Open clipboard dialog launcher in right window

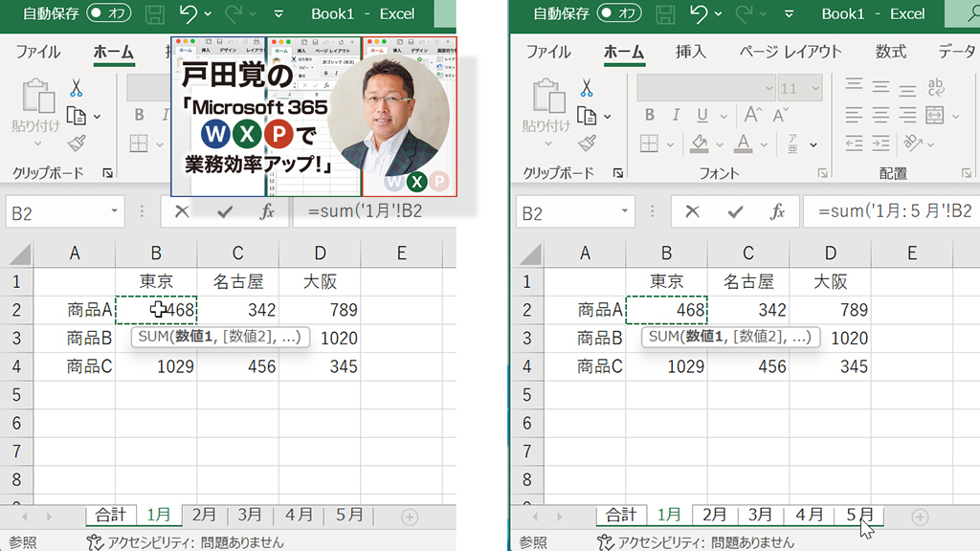618,173
